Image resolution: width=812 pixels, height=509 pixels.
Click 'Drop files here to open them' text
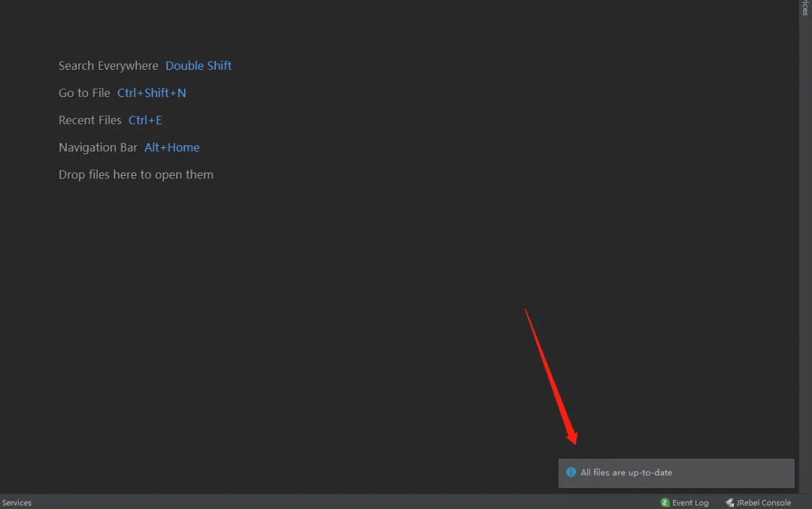pyautogui.click(x=135, y=174)
